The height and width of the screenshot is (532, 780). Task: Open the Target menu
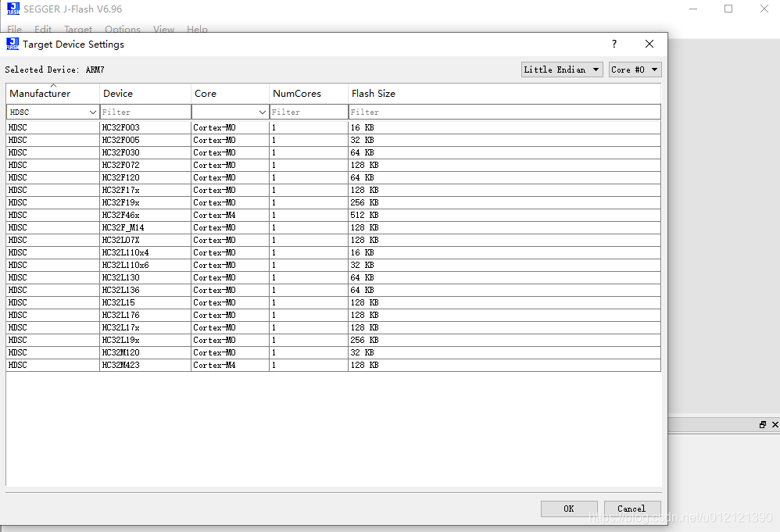[x=78, y=29]
